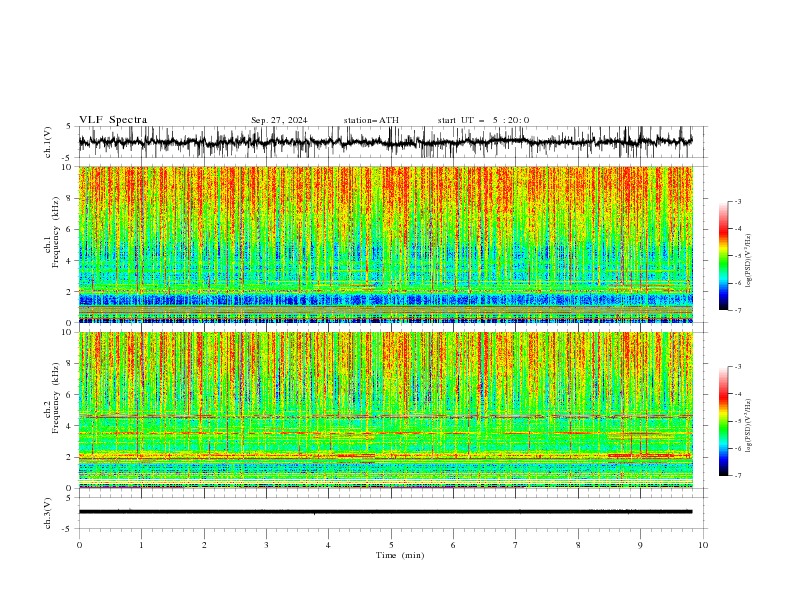Click the lower colorbar '-3' value
The image size is (792, 612).
(738, 367)
